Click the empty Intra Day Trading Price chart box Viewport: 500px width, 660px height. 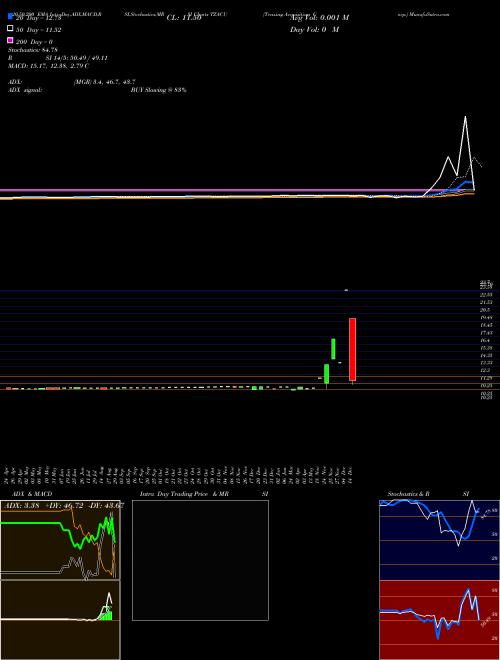coord(200,560)
